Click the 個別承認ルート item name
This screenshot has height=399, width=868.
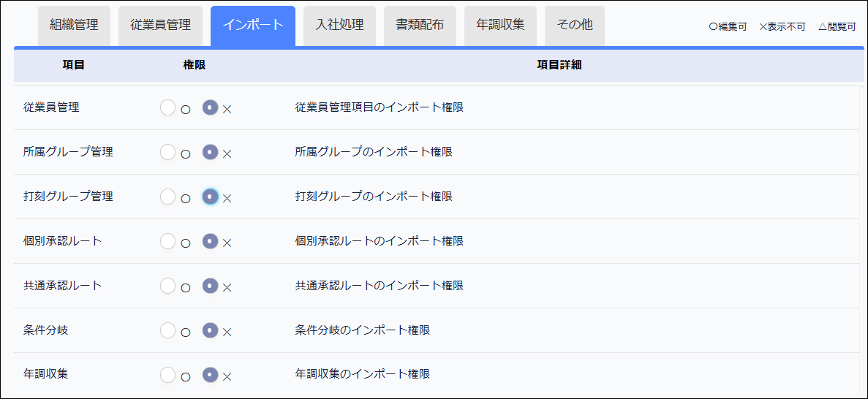(x=63, y=241)
